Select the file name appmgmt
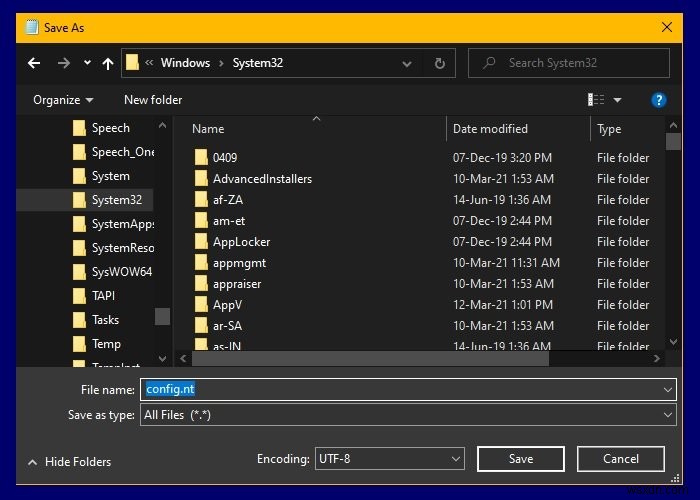This screenshot has height=500, width=700. point(239,263)
